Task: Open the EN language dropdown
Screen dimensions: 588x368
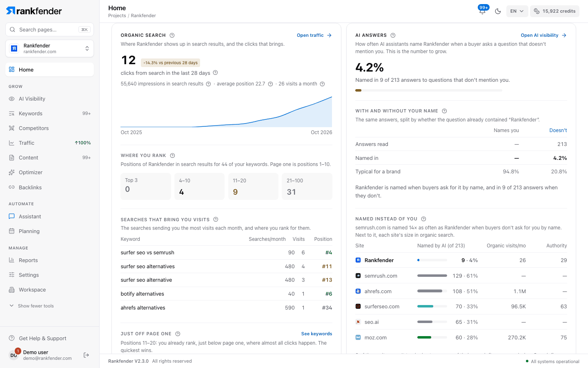Action: [517, 11]
